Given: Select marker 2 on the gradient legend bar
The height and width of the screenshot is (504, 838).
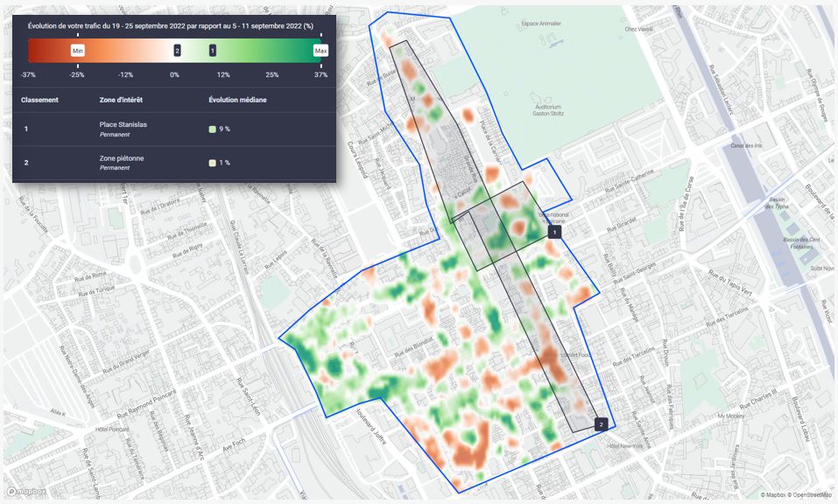Looking at the screenshot, I should coord(177,51).
